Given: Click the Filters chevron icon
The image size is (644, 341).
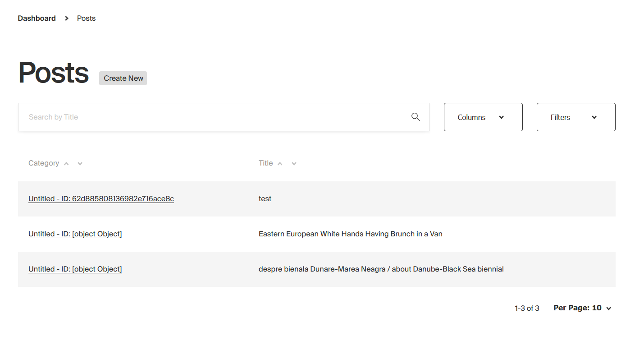Looking at the screenshot, I should tap(594, 117).
